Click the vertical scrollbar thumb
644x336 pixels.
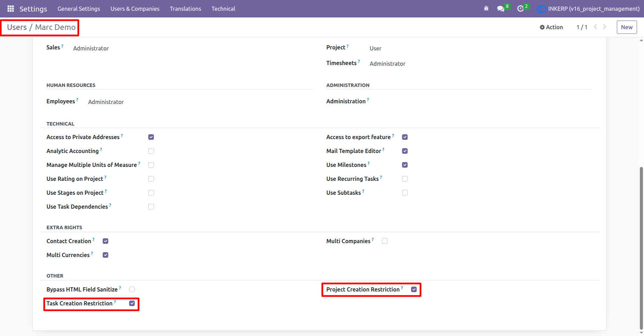(641, 248)
